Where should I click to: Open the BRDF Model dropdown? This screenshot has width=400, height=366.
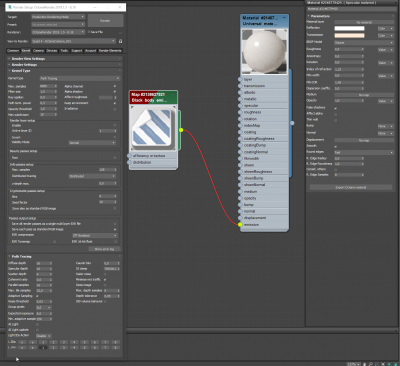point(364,42)
